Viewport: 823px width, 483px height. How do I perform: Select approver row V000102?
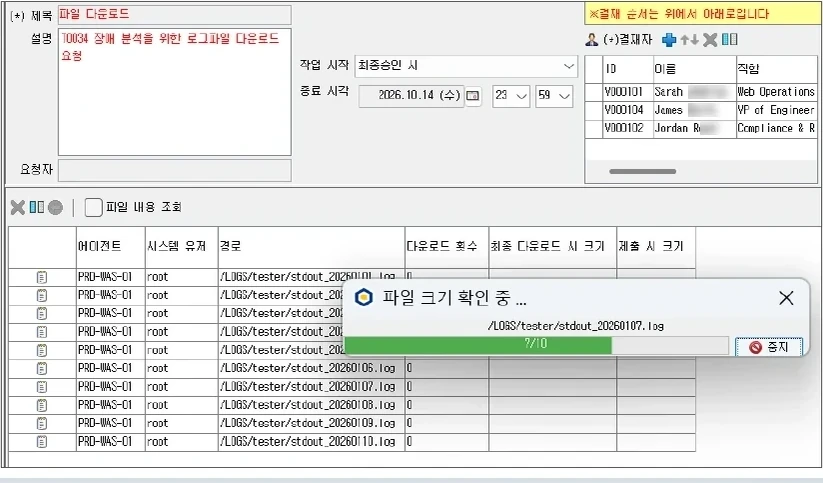pos(701,129)
